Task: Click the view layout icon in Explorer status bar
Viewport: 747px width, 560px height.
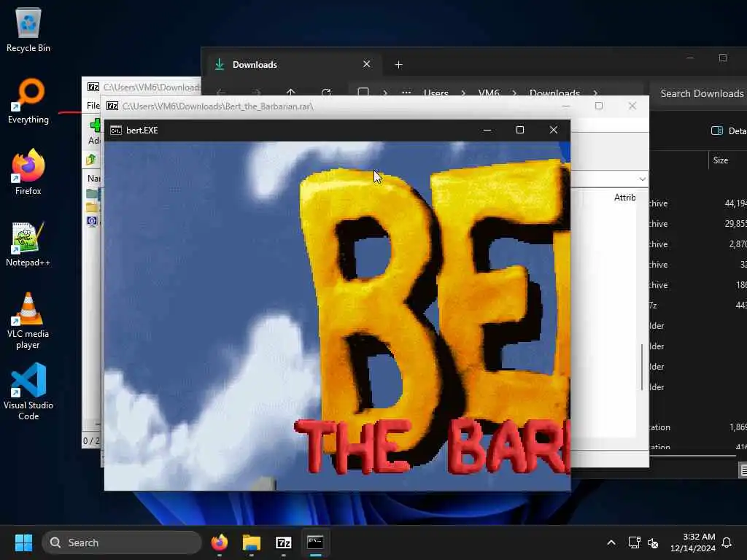Action: click(743, 470)
